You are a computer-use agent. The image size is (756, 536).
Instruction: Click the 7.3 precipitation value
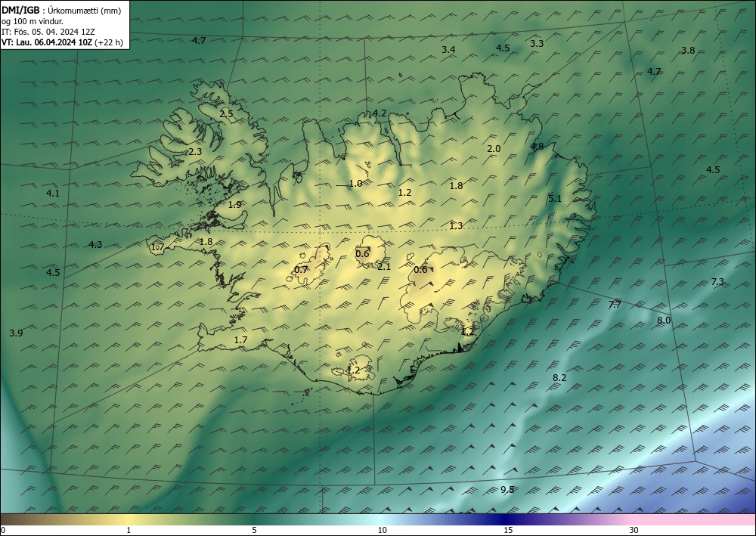click(x=717, y=282)
